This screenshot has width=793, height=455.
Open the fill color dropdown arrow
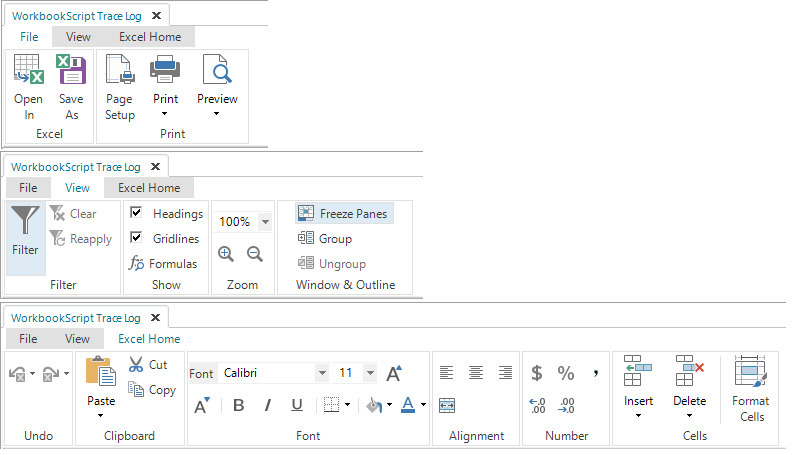click(x=389, y=404)
